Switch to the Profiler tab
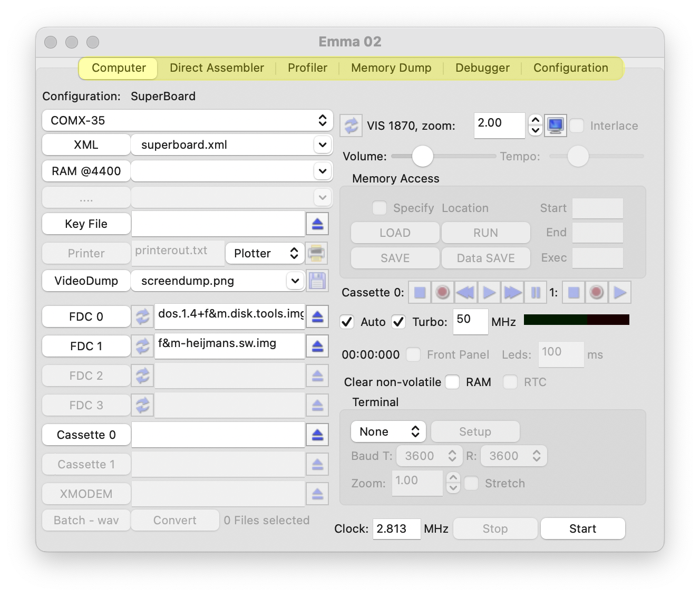700x596 pixels. [307, 68]
